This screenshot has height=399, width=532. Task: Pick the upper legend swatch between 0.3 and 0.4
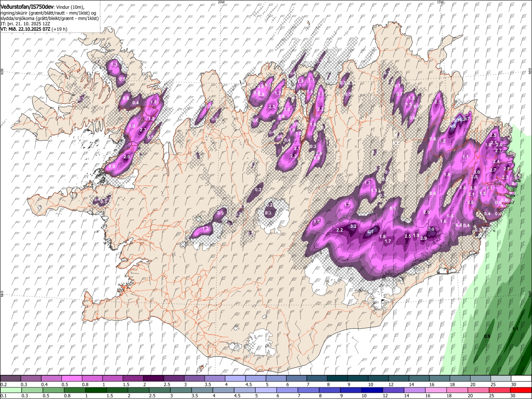point(31,379)
